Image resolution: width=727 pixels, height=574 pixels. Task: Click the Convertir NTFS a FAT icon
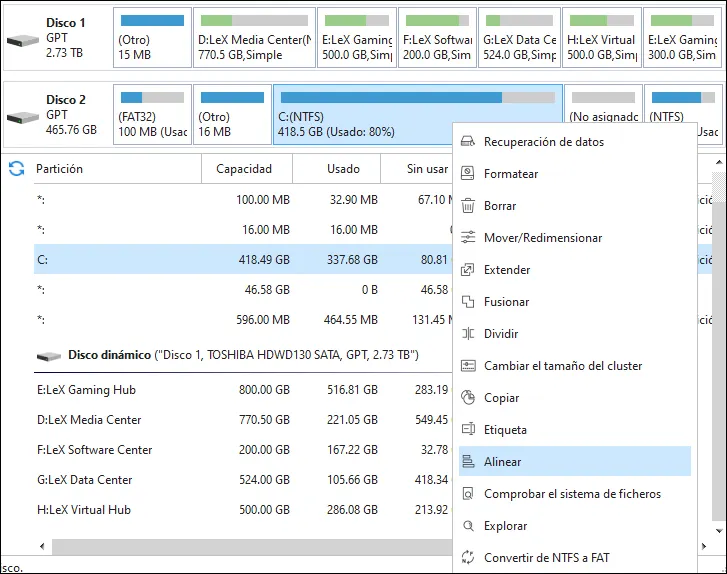click(x=468, y=557)
